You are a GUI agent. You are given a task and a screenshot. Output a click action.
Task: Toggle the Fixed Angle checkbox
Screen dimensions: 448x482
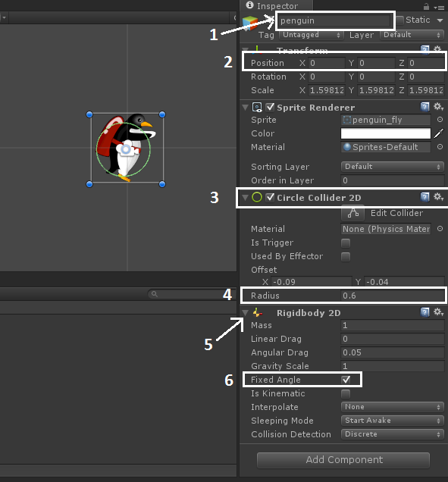[346, 380]
